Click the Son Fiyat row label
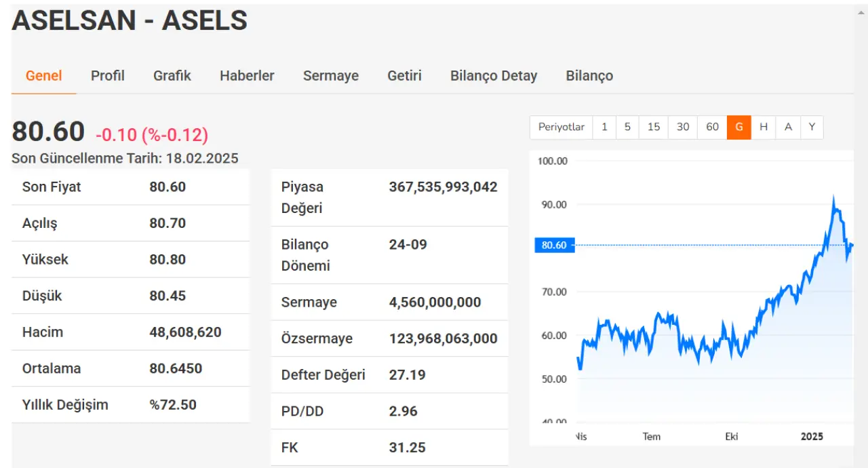This screenshot has height=468, width=868. [52, 187]
